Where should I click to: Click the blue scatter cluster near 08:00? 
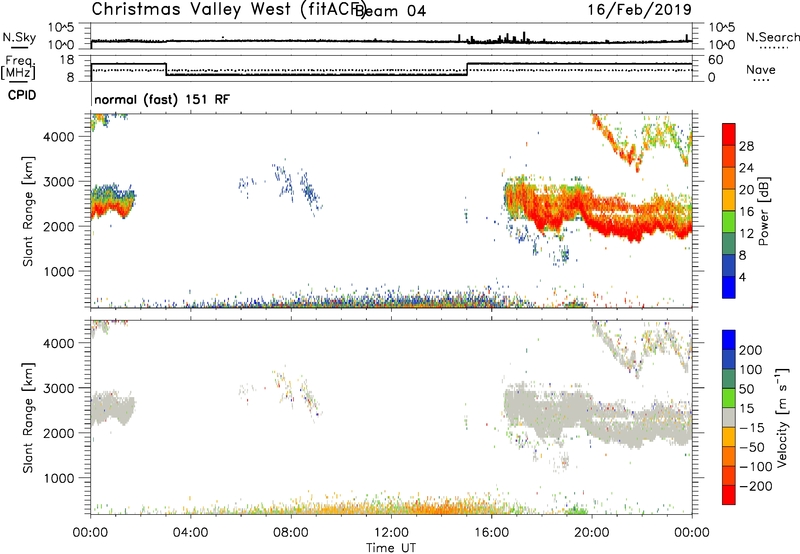(297, 187)
